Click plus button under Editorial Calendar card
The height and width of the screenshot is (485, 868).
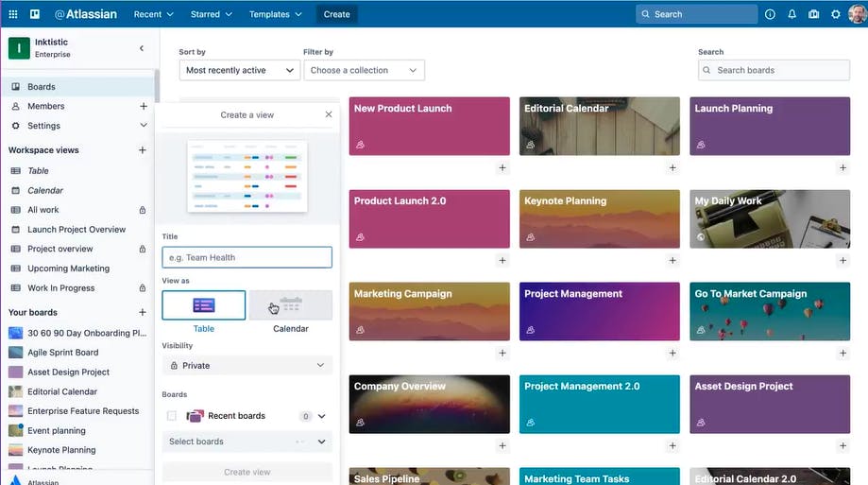click(672, 167)
